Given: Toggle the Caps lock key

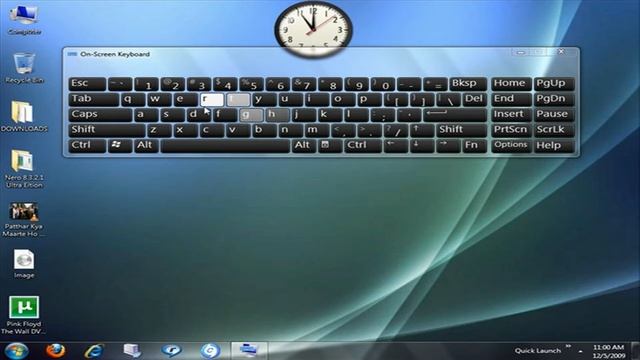Looking at the screenshot, I should tap(100, 115).
